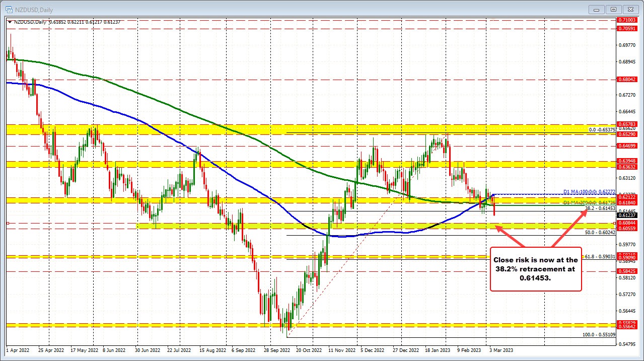
Task: Click the 0.68042 red price level tag
Action: [x=628, y=80]
